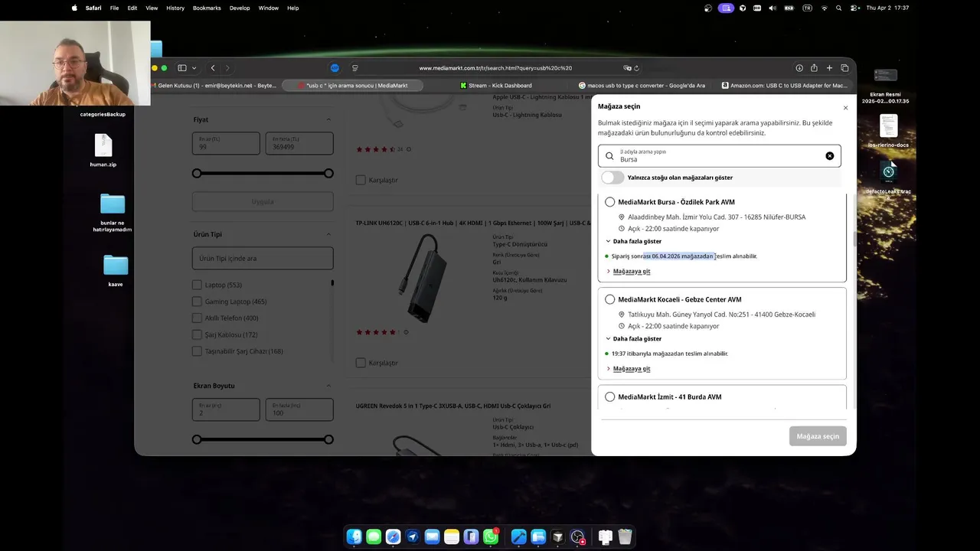Select MediaMarkt Kocaeli - Gebze Center AVM
Screen dimensions: 980x551
tap(609, 299)
